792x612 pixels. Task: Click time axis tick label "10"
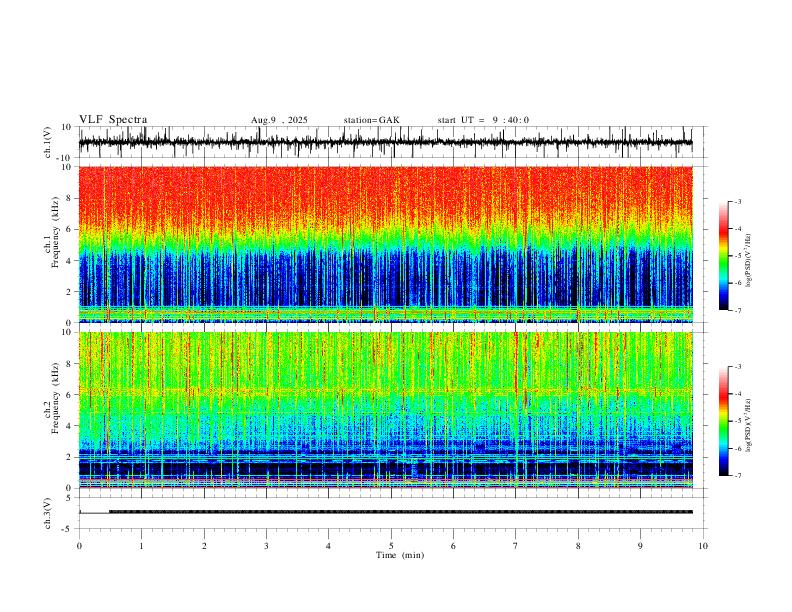(x=703, y=546)
